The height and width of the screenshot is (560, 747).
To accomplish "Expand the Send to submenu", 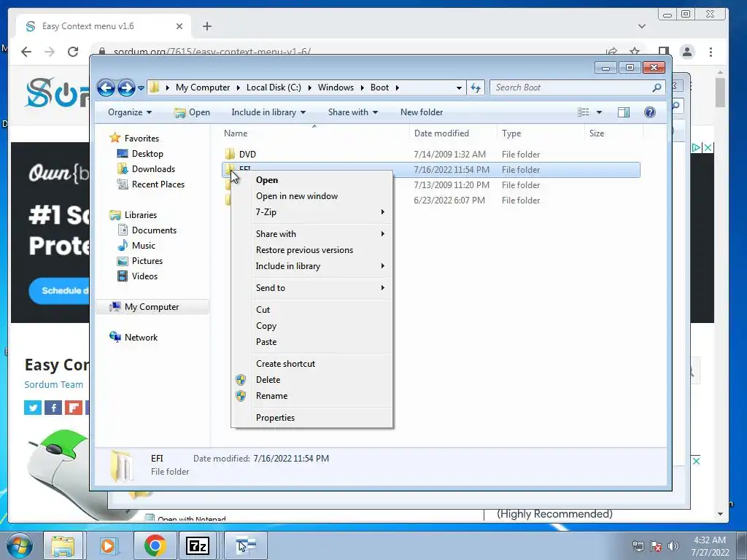I will tap(312, 288).
